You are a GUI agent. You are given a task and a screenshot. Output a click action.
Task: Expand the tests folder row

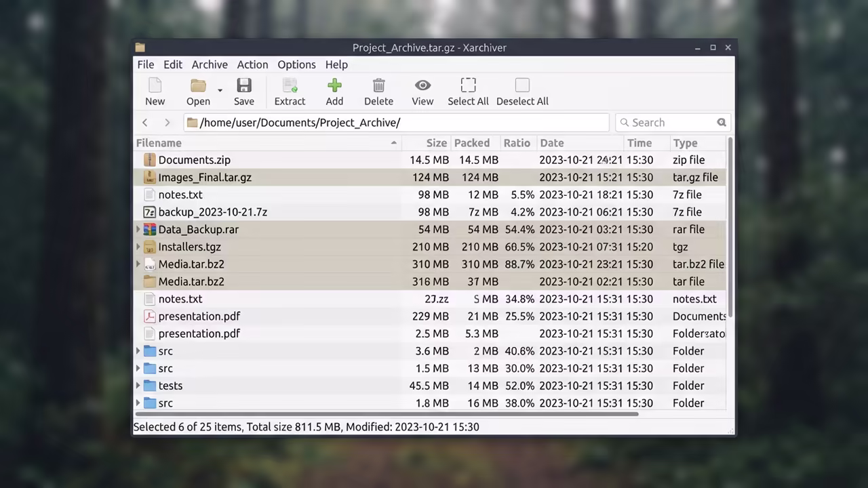click(138, 386)
